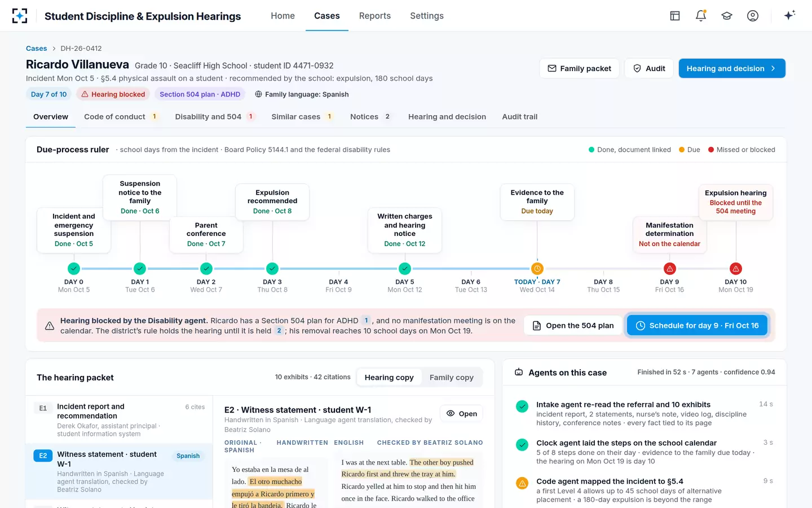Click the Day 0 green checkmark marker
This screenshot has height=508, width=812.
click(x=74, y=269)
